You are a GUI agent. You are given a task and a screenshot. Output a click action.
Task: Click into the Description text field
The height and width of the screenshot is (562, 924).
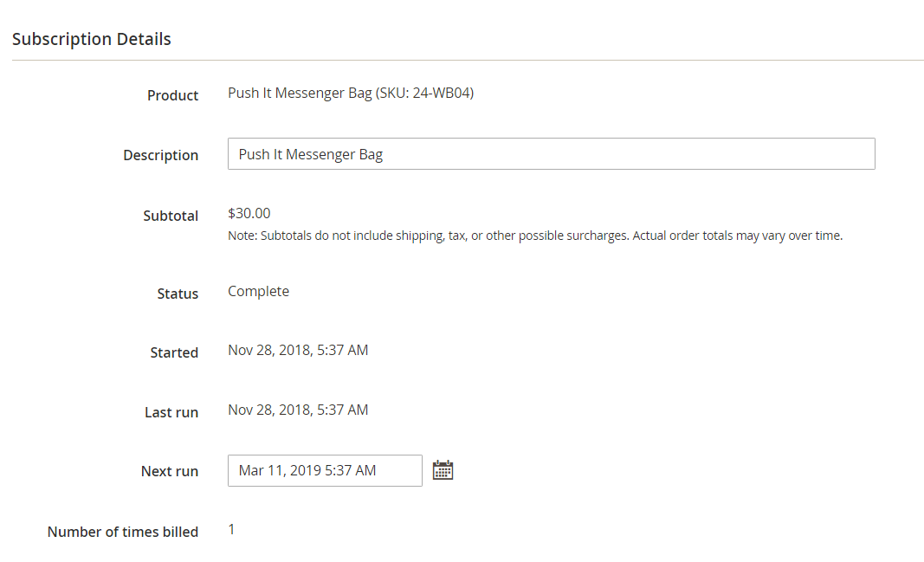(551, 154)
